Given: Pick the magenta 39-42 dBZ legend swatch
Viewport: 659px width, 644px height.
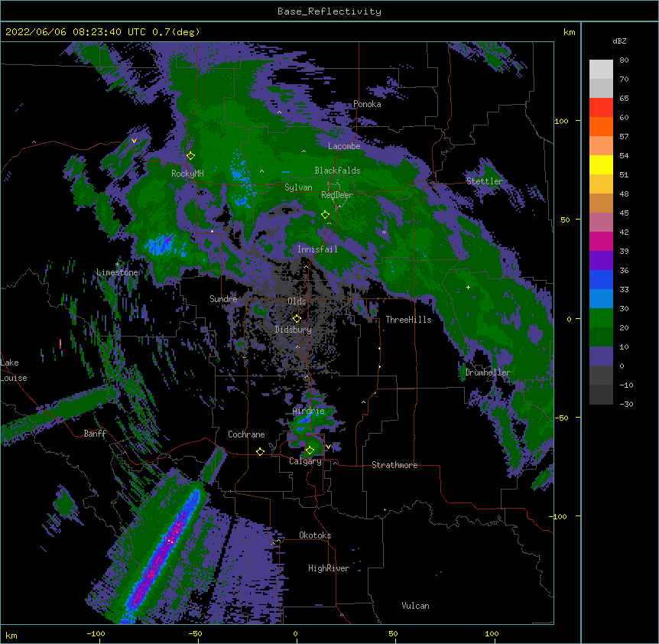Looking at the screenshot, I should (601, 241).
